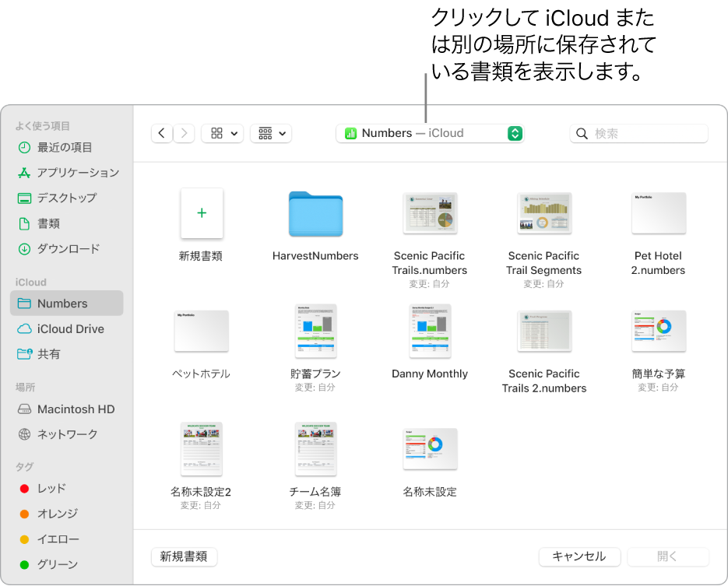
Task: Click the magnifying glass search icon
Action: (582, 134)
